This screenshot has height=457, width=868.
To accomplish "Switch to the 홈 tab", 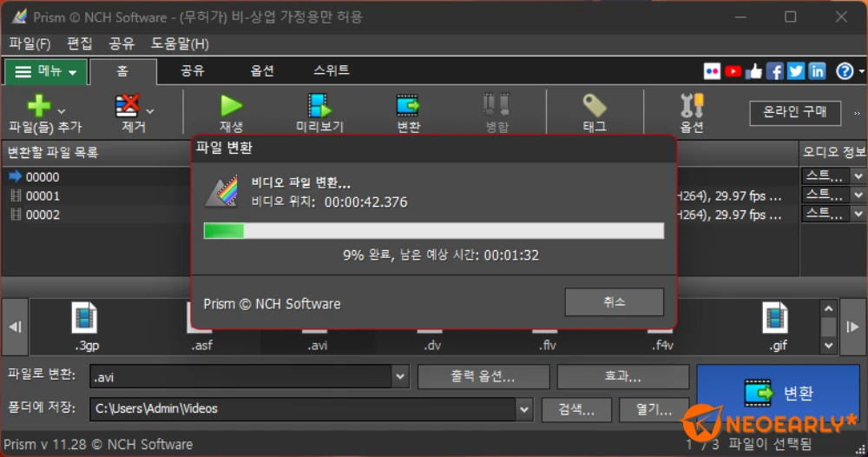I will (x=123, y=71).
